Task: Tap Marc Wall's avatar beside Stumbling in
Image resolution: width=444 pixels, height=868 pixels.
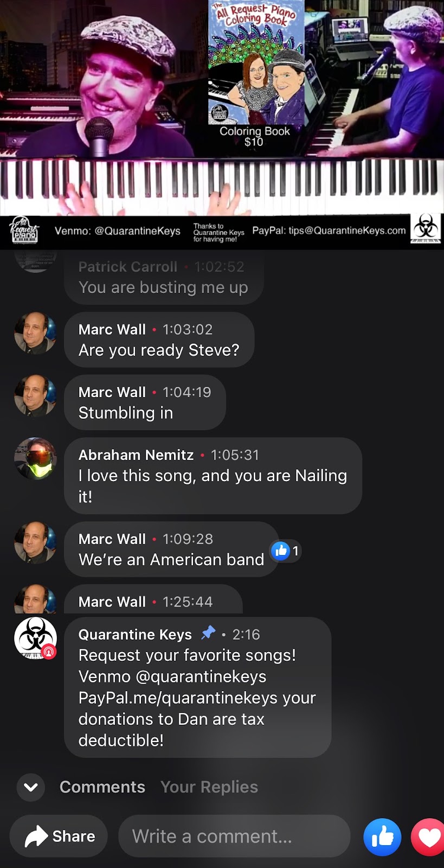Action: (x=35, y=396)
